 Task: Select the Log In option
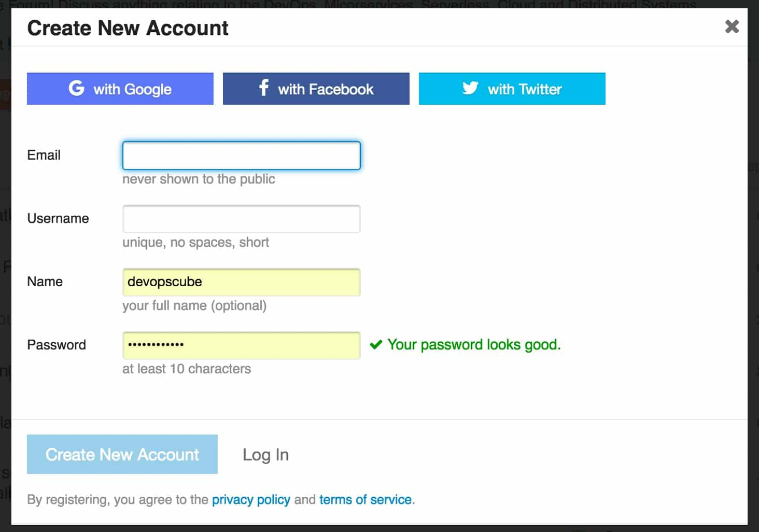pos(265,454)
